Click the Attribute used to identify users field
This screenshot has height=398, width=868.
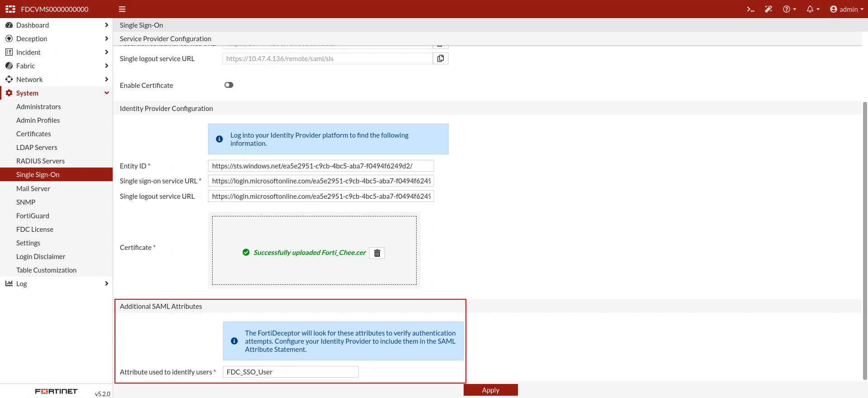click(291, 372)
